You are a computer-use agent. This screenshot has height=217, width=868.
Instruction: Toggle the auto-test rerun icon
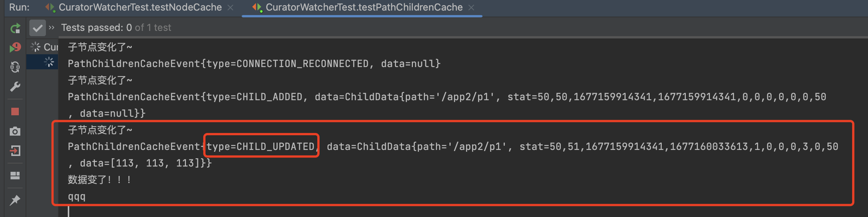(x=15, y=67)
